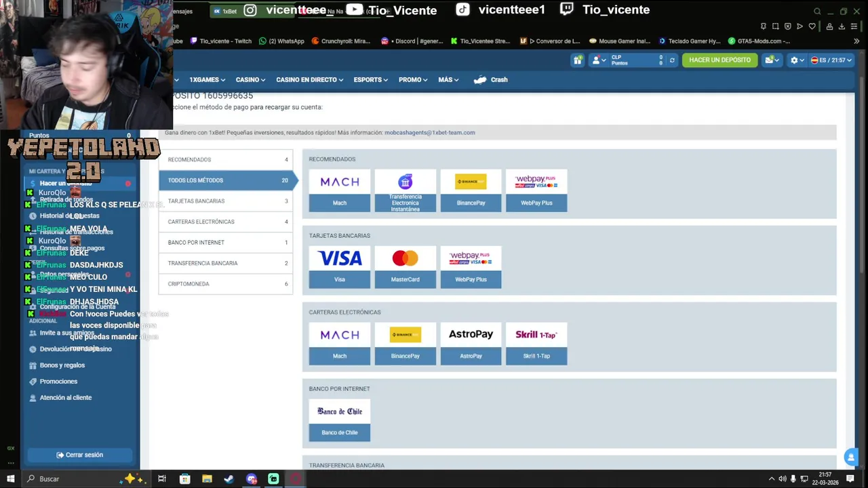This screenshot has width=868, height=488.
Task: Open the browser downloads icon
Action: pyautogui.click(x=842, y=26)
